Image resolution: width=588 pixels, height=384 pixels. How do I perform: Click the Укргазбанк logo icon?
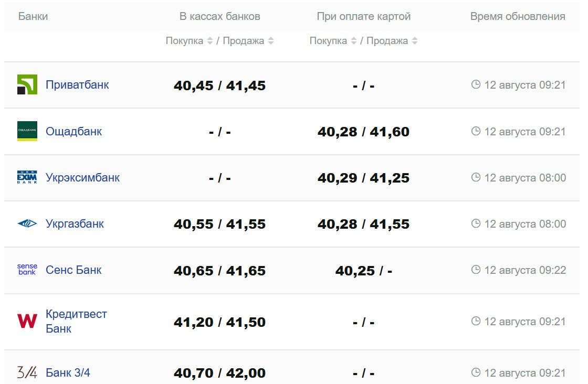tap(27, 224)
